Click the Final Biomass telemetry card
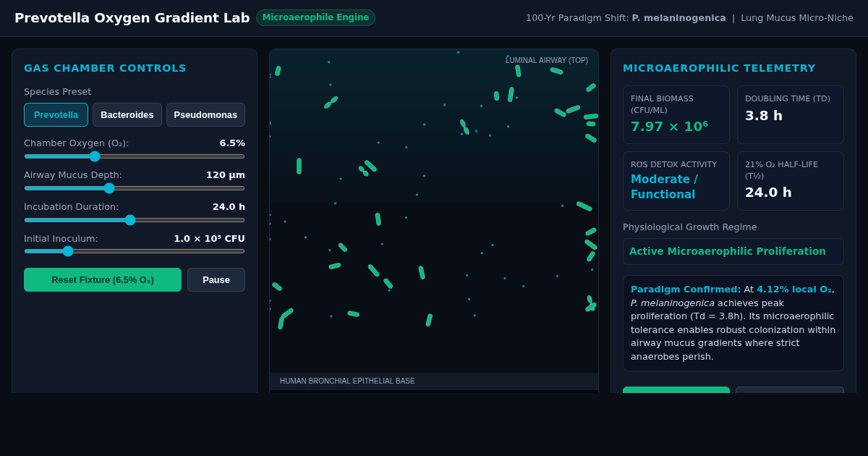Screen dimensions: 868x456 (676, 114)
